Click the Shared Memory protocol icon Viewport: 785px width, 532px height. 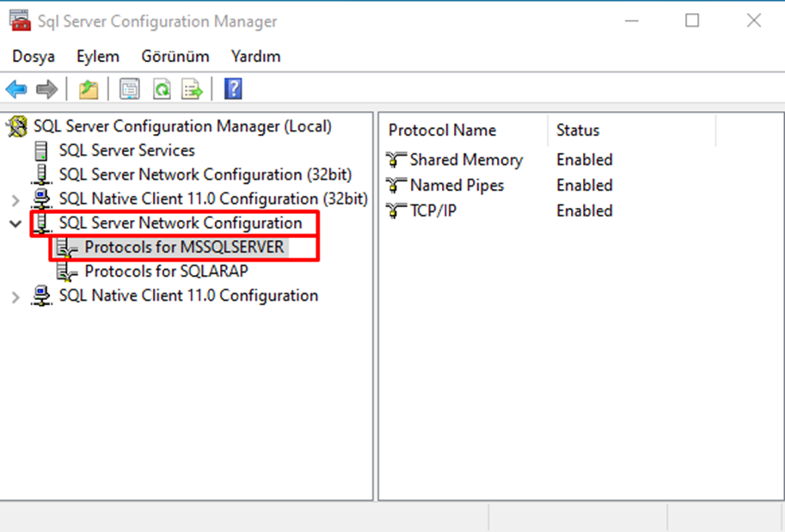pos(396,160)
